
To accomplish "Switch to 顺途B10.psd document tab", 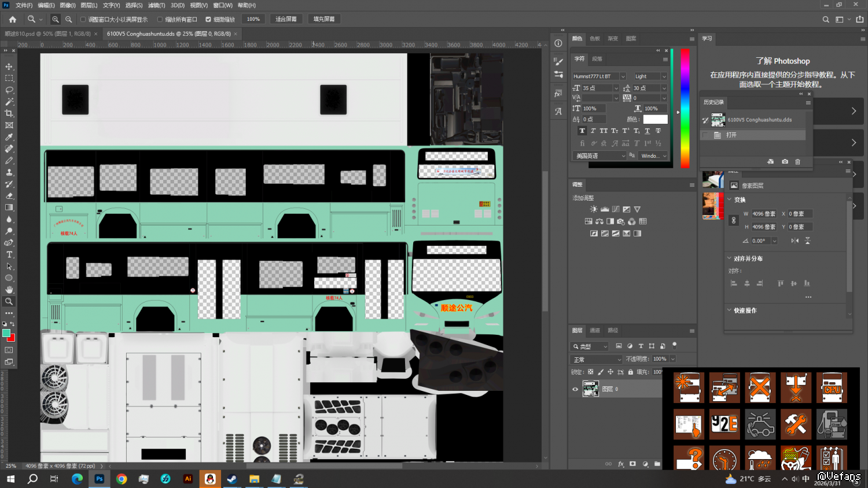I will [x=47, y=34].
